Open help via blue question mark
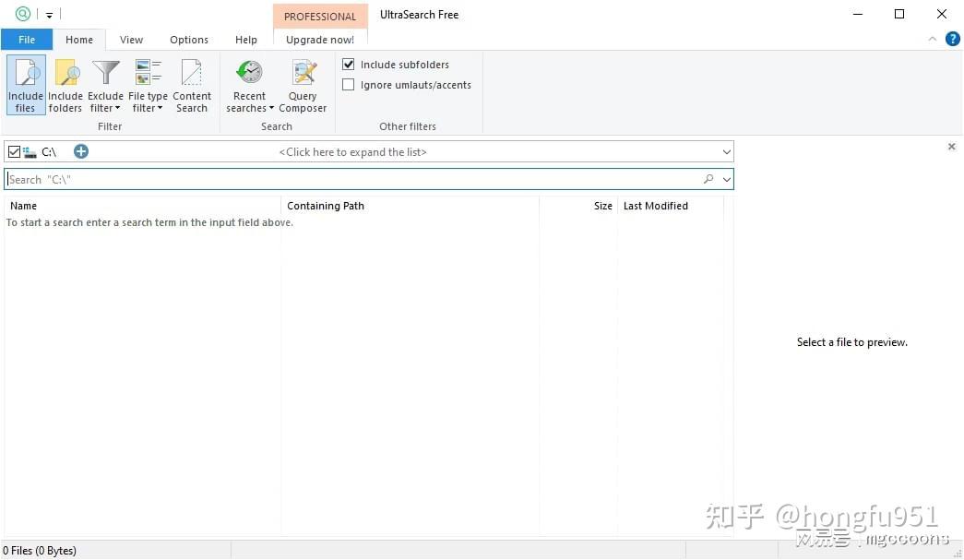 pos(952,40)
